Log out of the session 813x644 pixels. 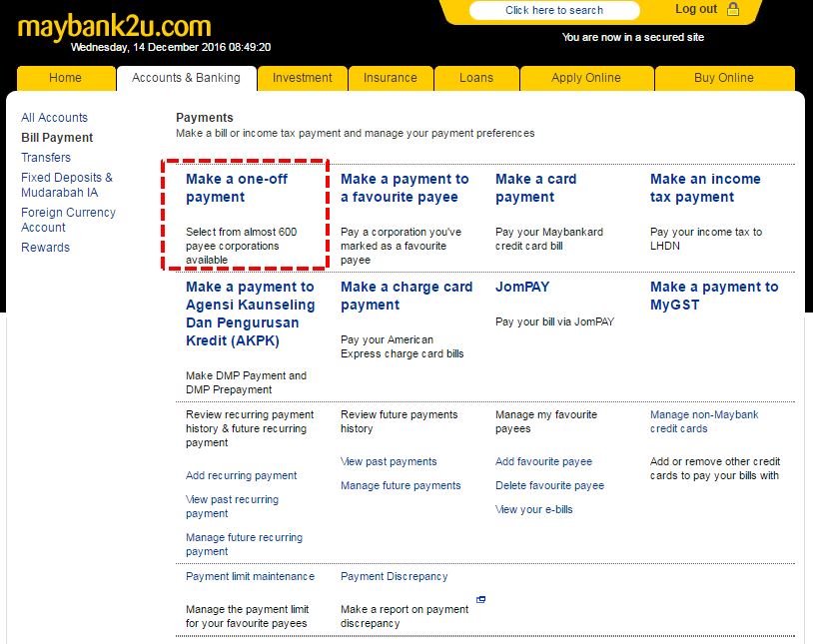click(696, 9)
